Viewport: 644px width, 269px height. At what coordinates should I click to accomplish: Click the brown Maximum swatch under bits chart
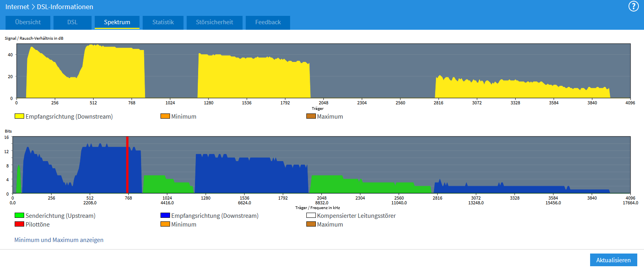point(311,224)
